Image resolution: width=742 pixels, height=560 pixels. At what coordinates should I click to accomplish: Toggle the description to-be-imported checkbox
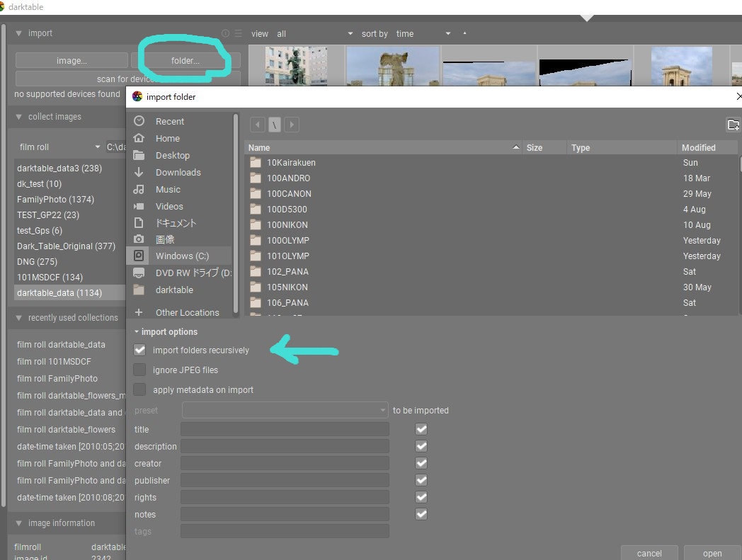point(421,447)
